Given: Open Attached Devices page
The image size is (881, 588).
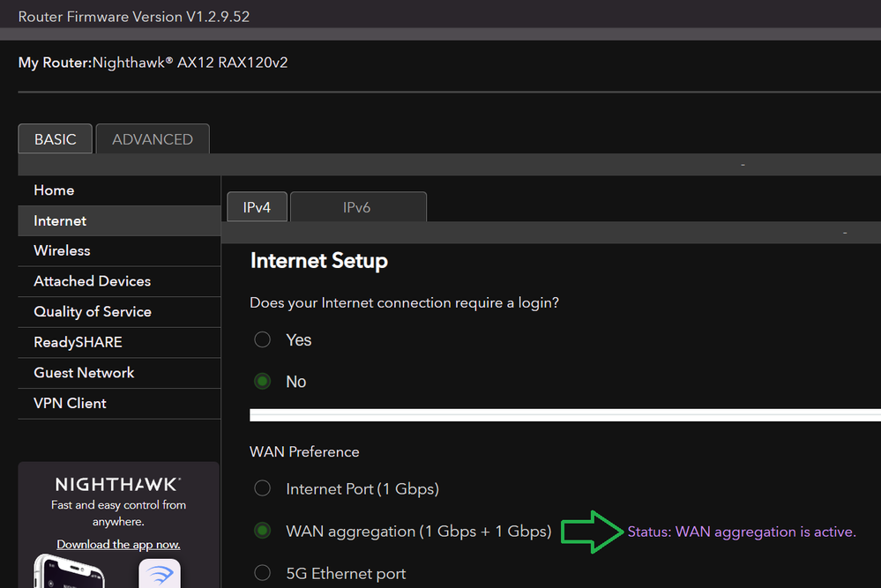Looking at the screenshot, I should tap(119, 281).
